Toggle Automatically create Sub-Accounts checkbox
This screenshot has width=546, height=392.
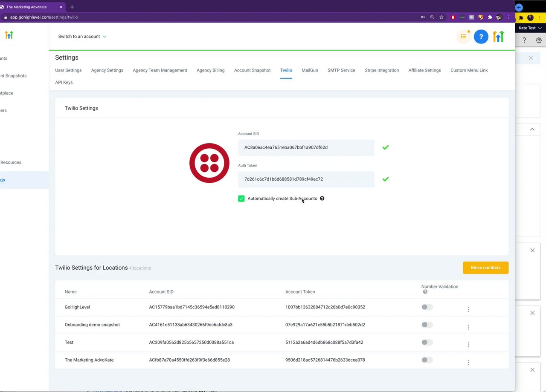tap(241, 199)
